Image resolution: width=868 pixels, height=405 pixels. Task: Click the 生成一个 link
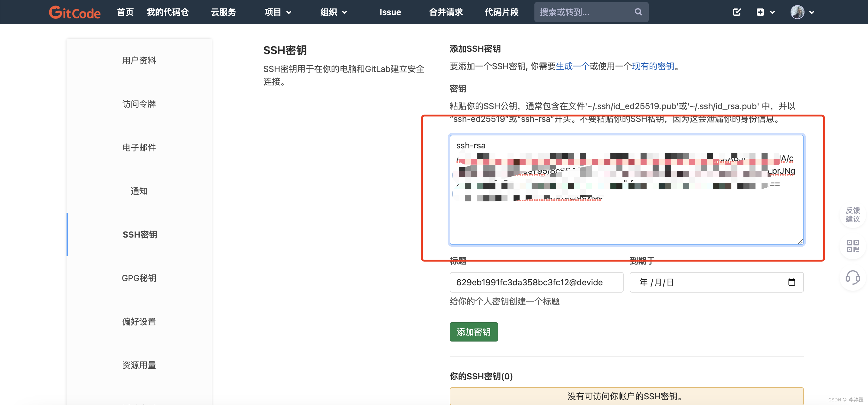[572, 66]
